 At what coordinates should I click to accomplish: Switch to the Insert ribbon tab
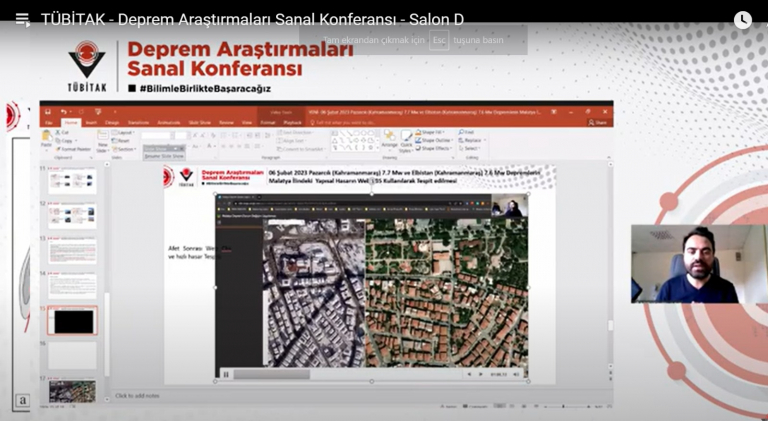pyautogui.click(x=91, y=122)
